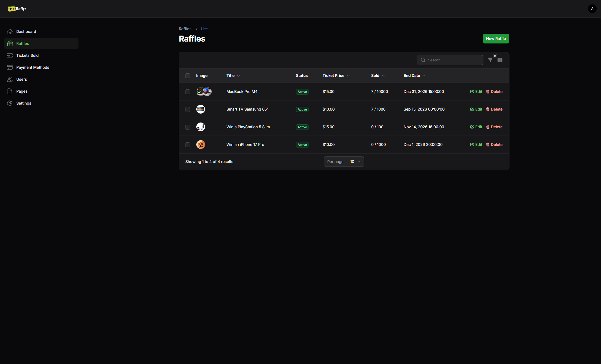Click the New Raffle button
601x364 pixels.
(496, 39)
